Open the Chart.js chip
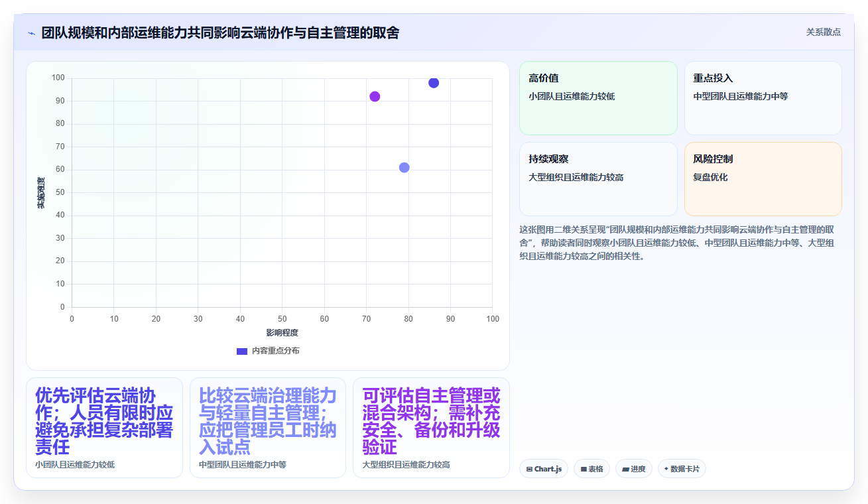 pos(544,469)
